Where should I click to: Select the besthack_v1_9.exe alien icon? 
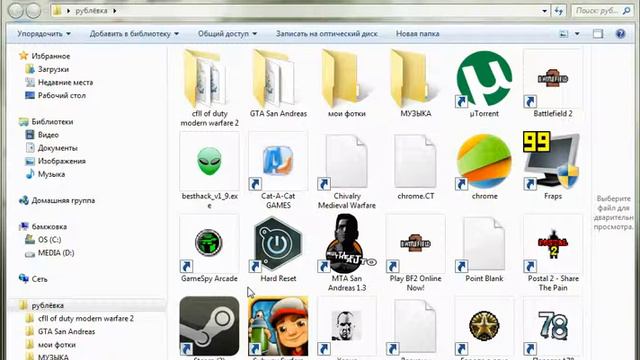click(x=209, y=161)
